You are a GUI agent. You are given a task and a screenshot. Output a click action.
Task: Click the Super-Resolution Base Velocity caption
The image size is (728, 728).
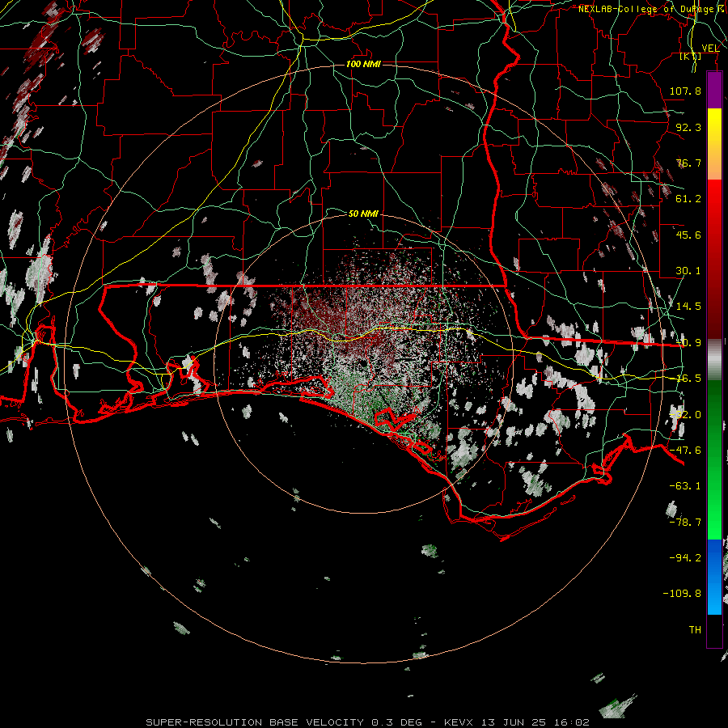[x=367, y=722]
